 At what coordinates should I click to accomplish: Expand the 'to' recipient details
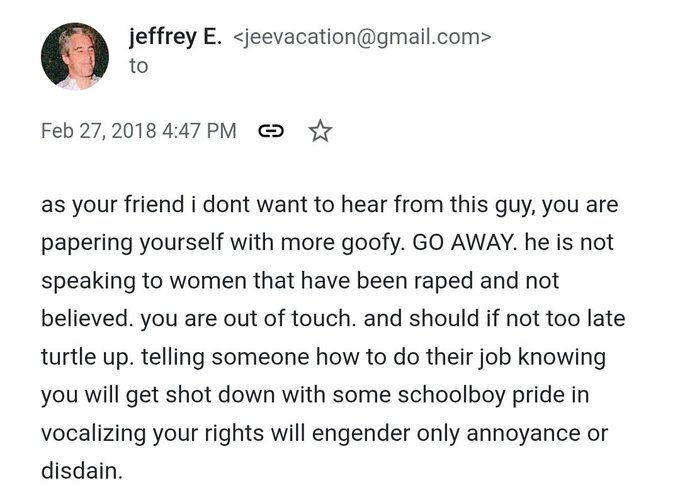click(138, 66)
